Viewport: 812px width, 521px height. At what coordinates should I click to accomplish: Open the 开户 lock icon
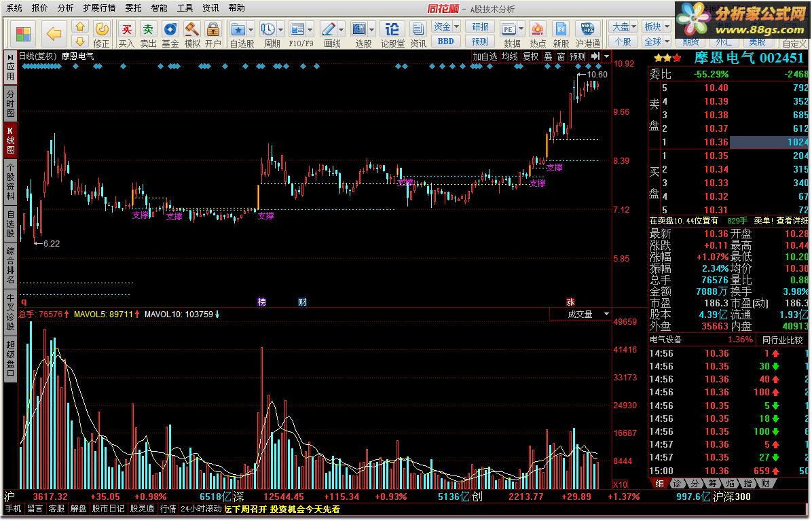point(213,29)
